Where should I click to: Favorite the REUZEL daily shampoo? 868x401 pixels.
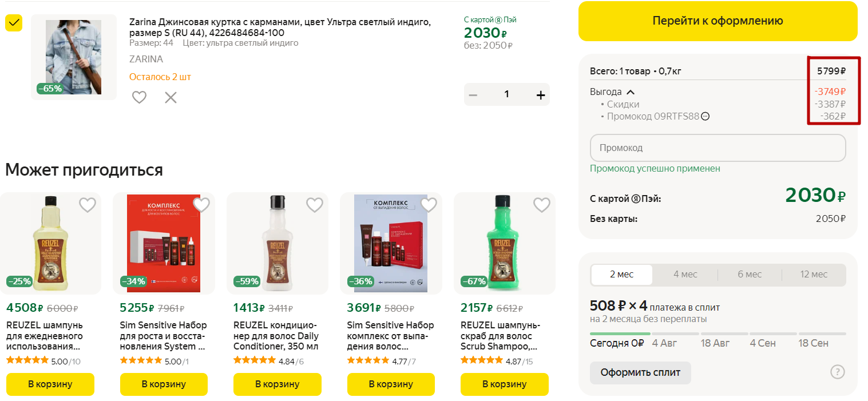[x=87, y=205]
